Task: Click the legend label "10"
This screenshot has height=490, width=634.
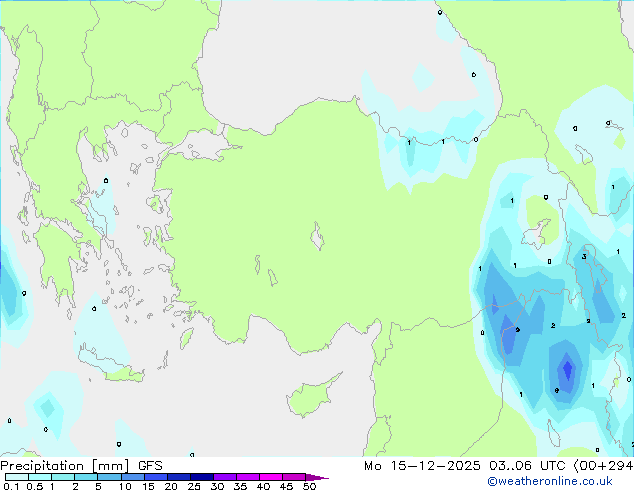Action: tap(125, 486)
